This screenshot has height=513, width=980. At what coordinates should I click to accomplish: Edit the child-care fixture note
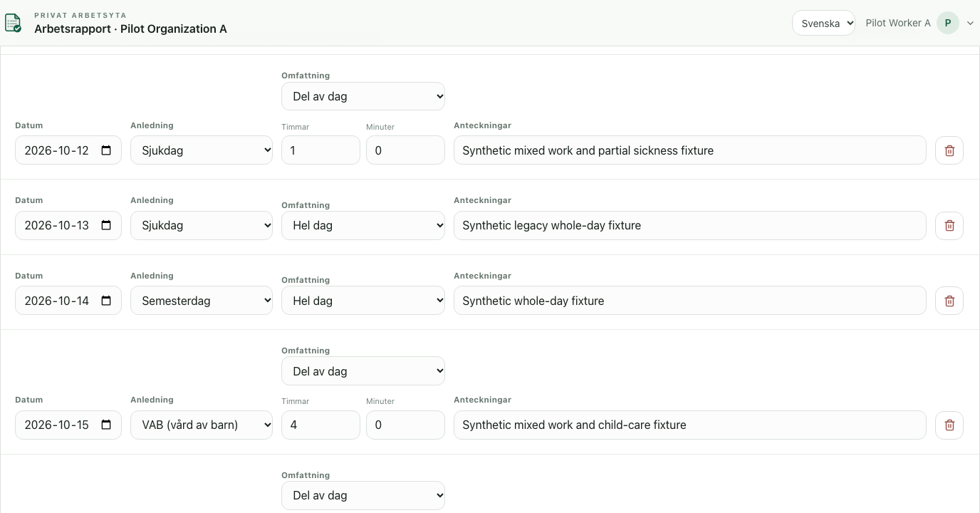click(x=690, y=425)
